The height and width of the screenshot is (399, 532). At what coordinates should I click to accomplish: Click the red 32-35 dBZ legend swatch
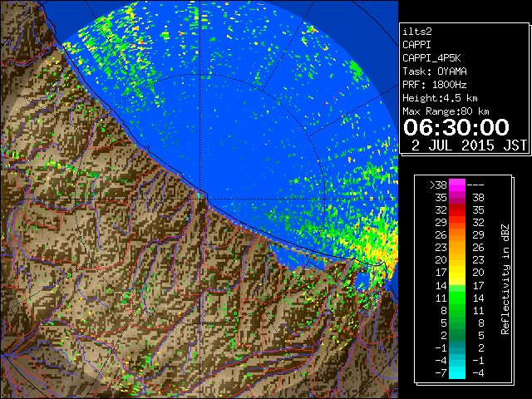point(457,209)
